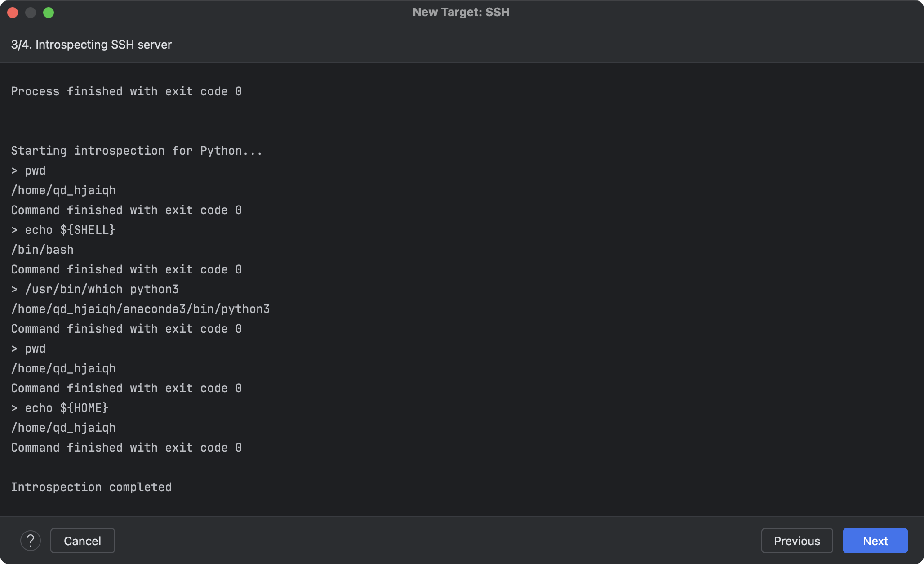Viewport: 924px width, 564px height.
Task: Click the green zoom window button
Action: [49, 13]
